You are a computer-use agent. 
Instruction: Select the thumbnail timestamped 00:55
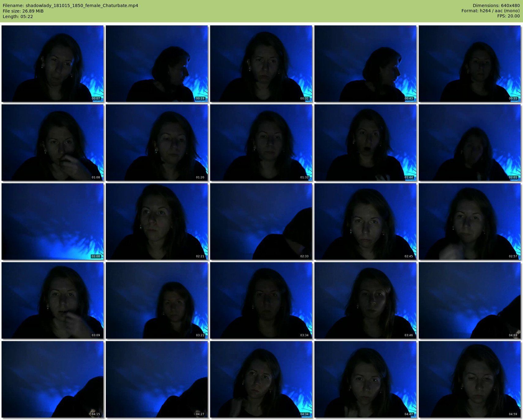tap(469, 64)
